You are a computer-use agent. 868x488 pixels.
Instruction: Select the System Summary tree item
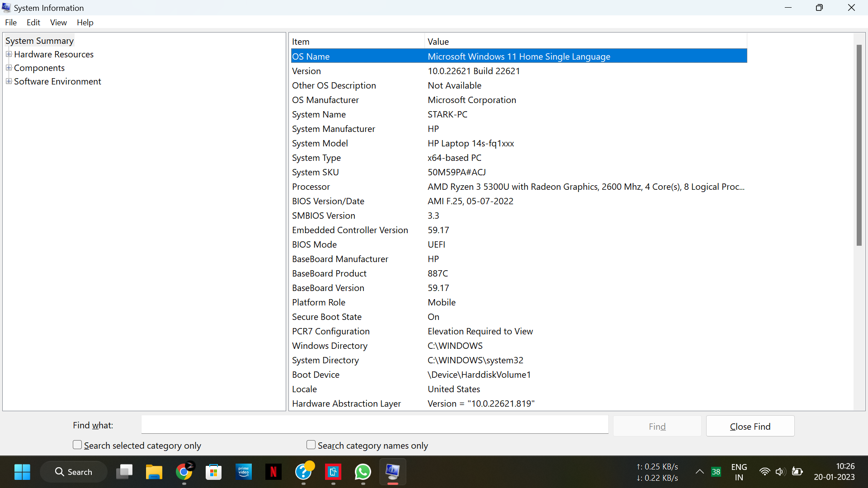coord(39,41)
